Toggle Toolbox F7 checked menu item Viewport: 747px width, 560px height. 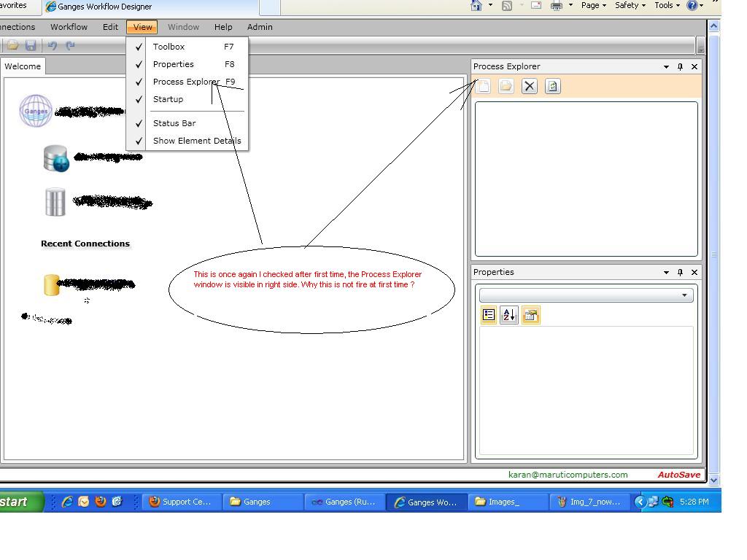(187, 47)
